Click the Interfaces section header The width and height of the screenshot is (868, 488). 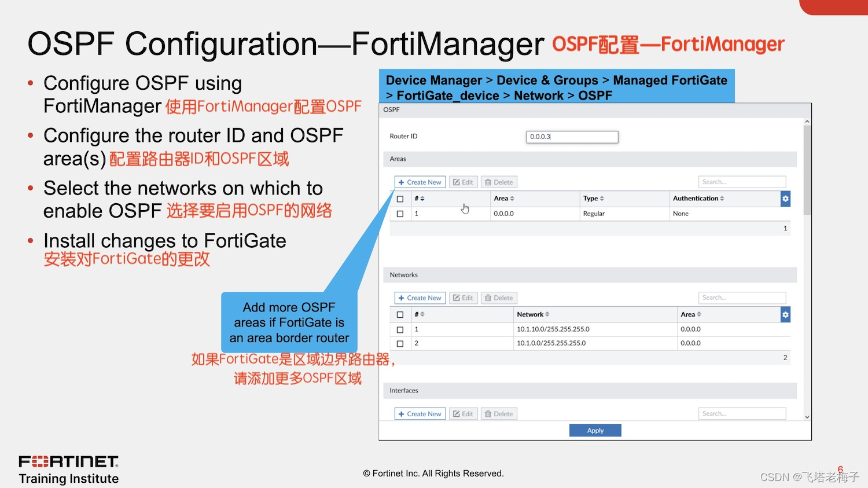click(x=590, y=391)
